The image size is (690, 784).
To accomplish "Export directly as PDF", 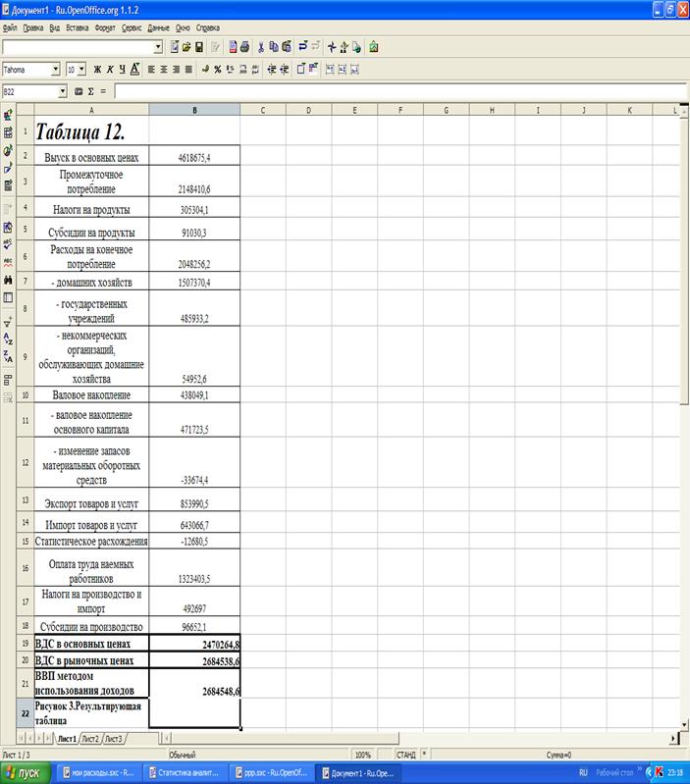I will tap(233, 47).
